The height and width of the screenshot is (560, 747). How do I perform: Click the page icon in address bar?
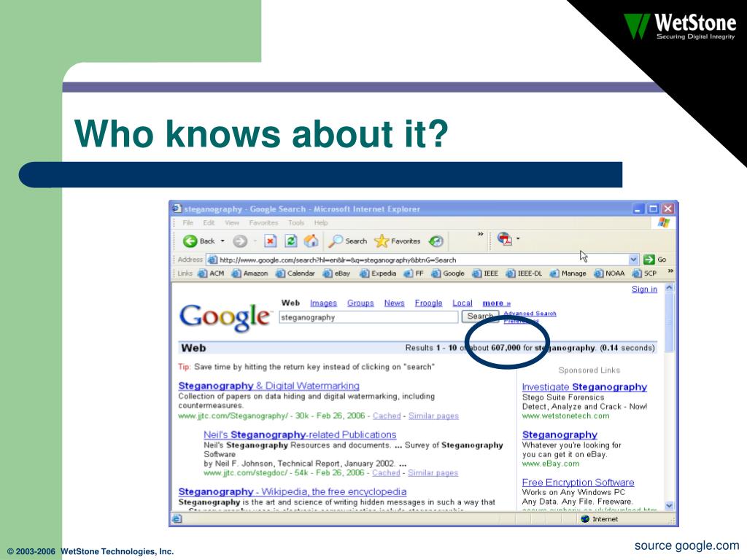click(212, 260)
